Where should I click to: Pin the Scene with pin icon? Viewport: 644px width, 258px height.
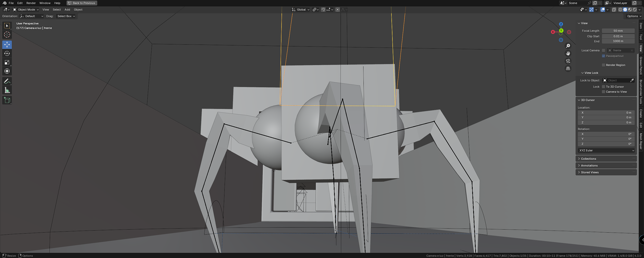click(589, 3)
